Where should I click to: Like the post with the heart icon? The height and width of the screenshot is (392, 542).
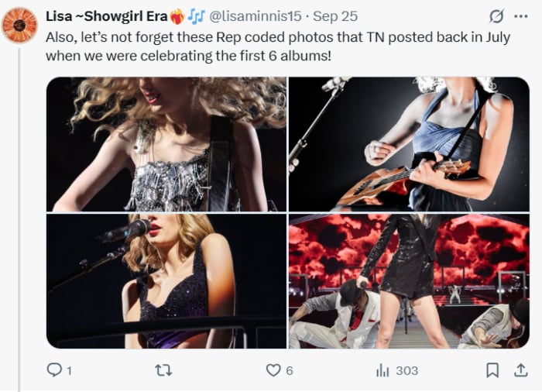point(273,371)
